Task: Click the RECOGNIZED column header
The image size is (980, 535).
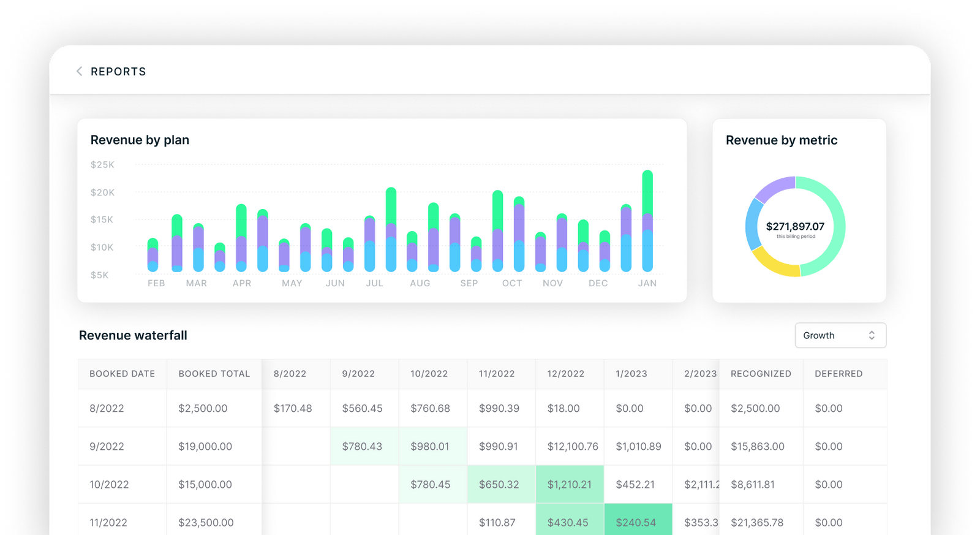Action: click(761, 374)
